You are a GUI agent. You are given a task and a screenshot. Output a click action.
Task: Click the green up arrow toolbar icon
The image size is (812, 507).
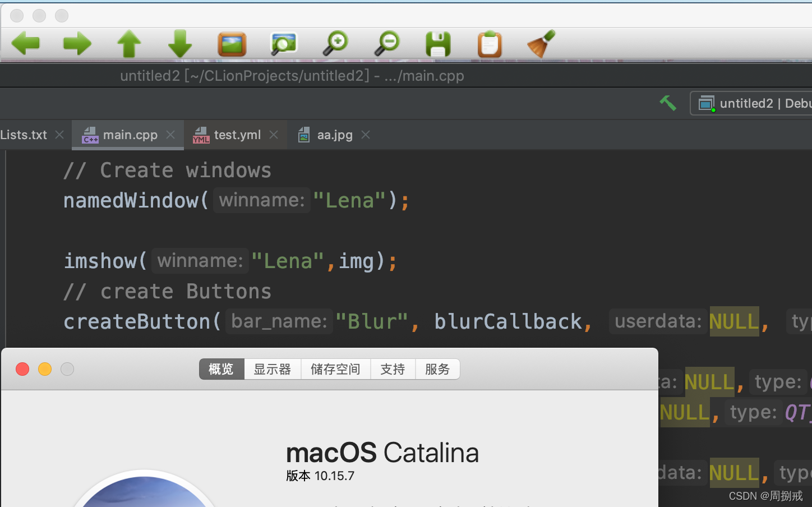[x=129, y=44]
